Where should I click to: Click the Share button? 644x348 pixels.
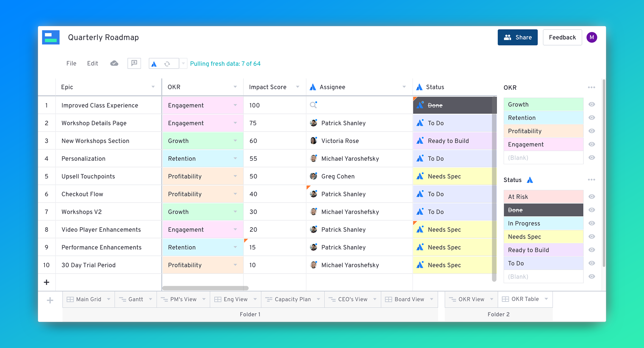tap(517, 37)
